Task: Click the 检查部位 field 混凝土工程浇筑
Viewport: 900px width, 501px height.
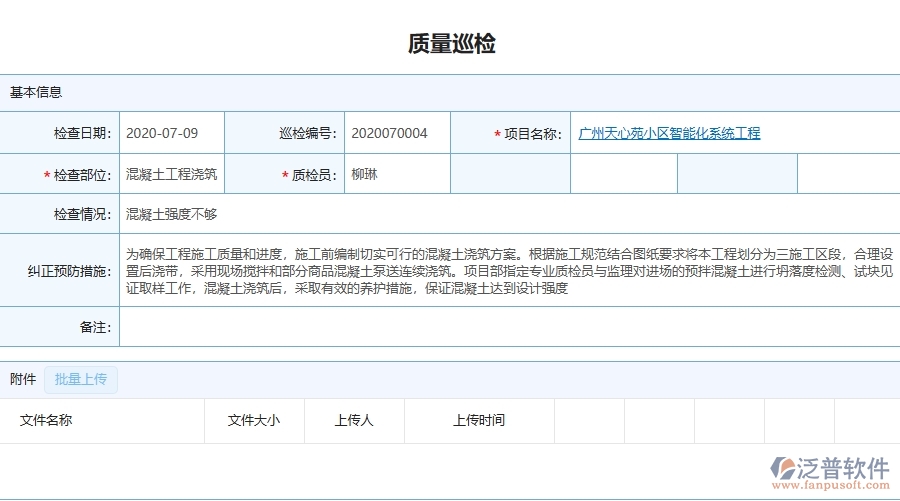Action: 171,174
